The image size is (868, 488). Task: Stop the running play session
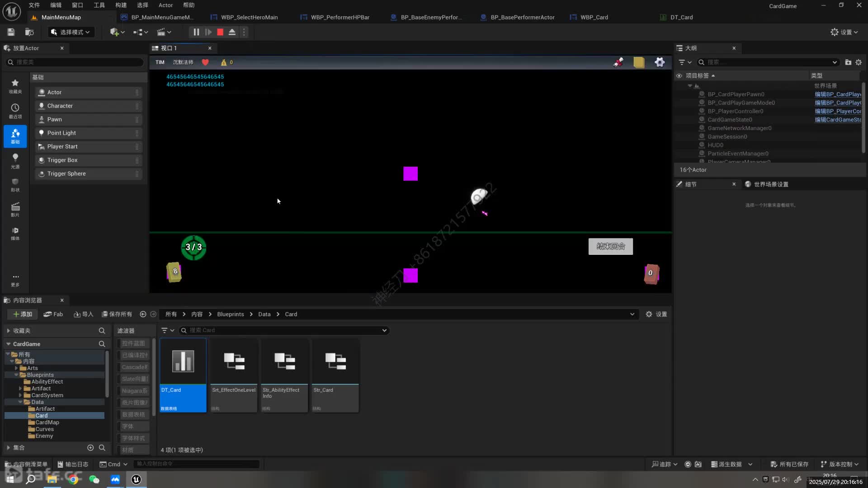tap(220, 32)
